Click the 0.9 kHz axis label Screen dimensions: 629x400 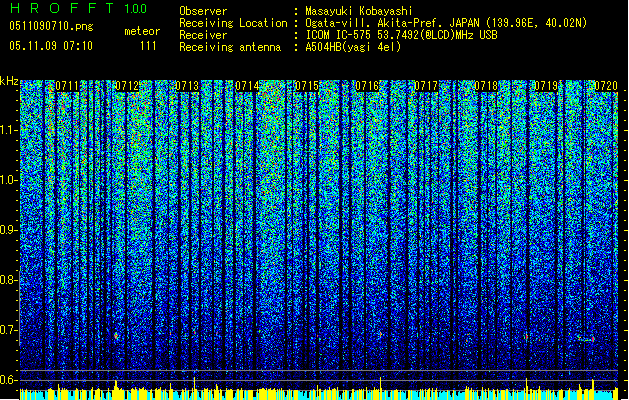[x=9, y=230]
